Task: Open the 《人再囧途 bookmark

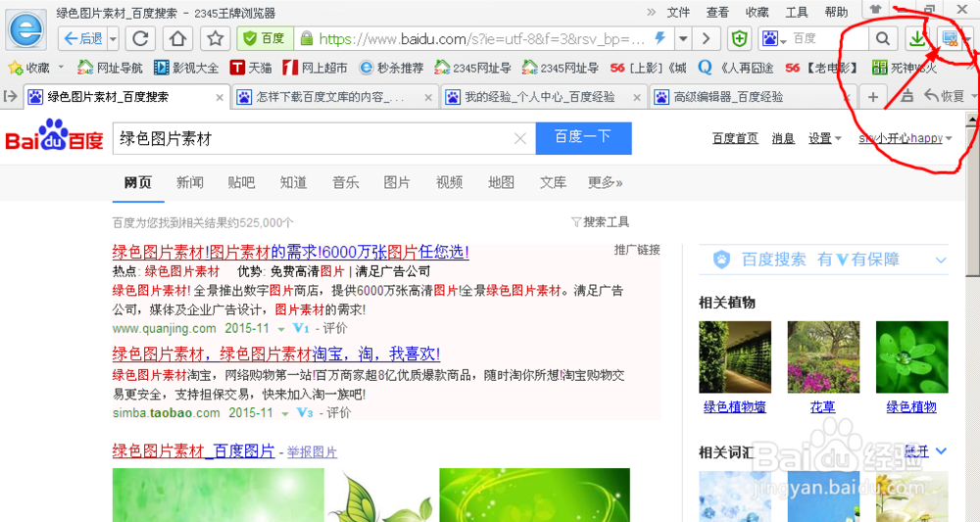Action: (x=736, y=68)
